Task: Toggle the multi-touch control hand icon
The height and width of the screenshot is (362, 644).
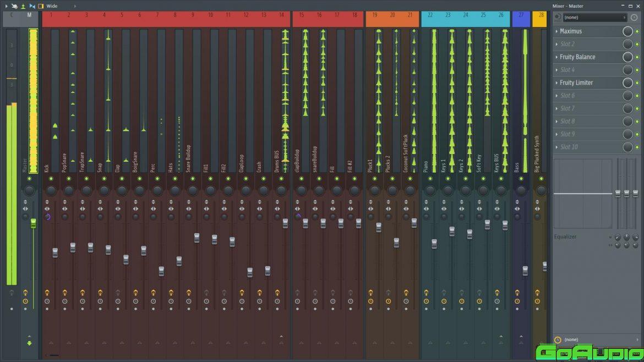Action: (x=14, y=6)
